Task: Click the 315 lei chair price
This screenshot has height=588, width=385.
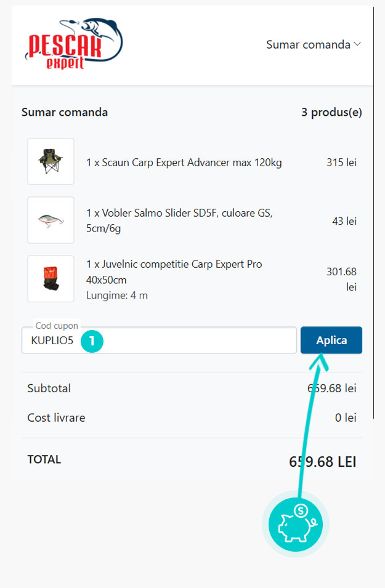Action: 341,163
